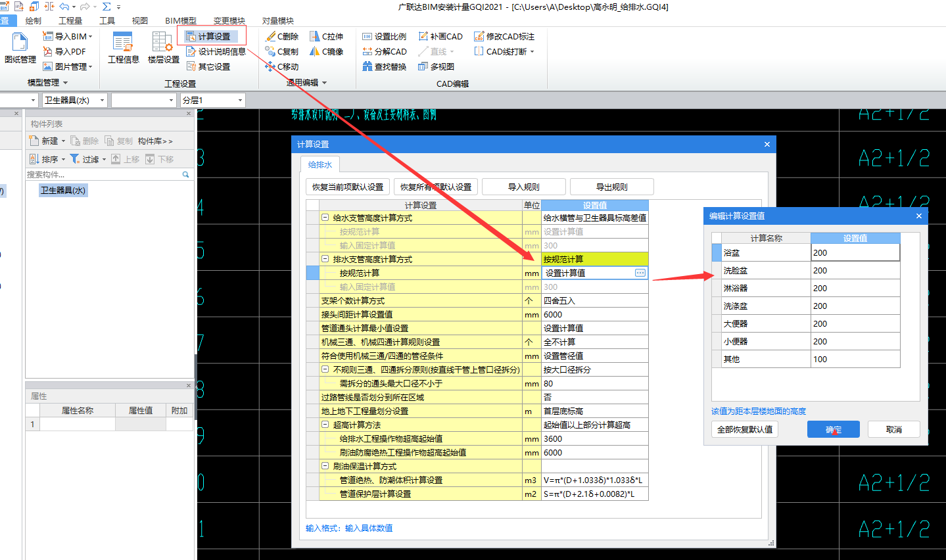Select the C镜像 tool

click(327, 51)
